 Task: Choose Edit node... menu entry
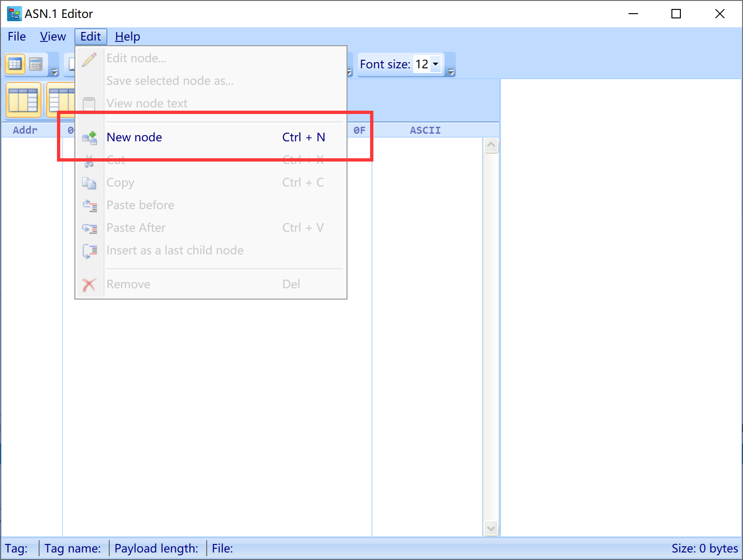pyautogui.click(x=211, y=58)
